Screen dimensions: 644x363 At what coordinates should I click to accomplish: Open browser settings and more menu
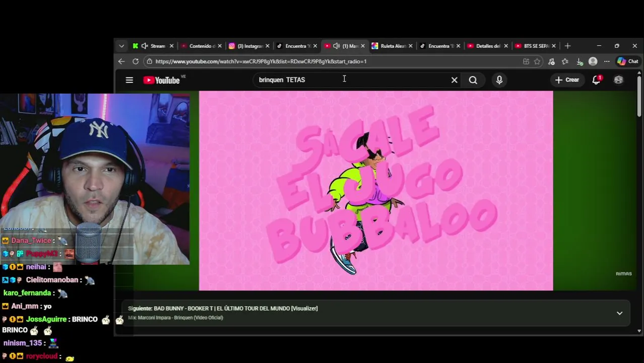point(607,62)
